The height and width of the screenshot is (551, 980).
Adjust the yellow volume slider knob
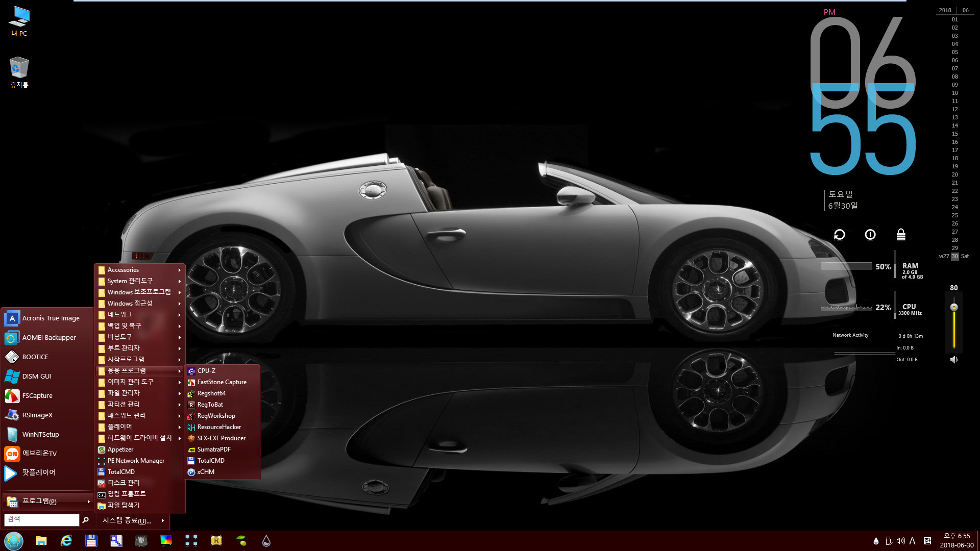(954, 307)
